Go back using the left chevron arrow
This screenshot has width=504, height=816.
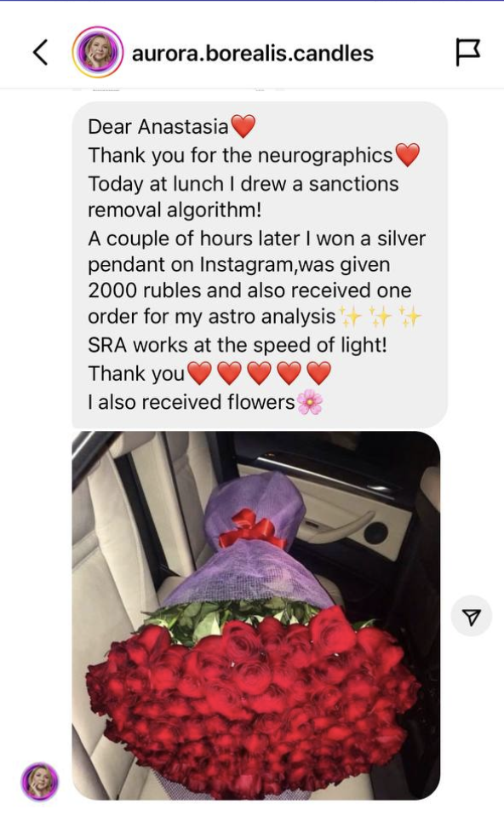[x=41, y=53]
